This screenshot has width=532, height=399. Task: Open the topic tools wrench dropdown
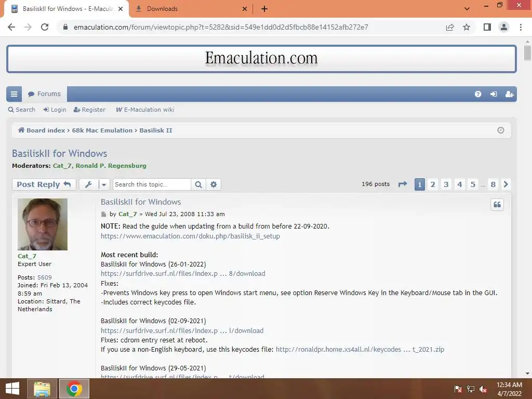(x=95, y=184)
